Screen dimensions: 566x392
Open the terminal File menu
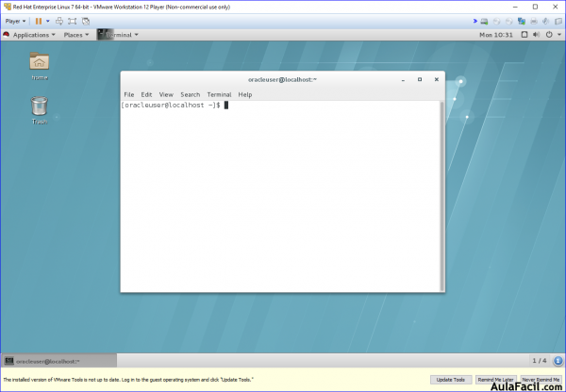(x=129, y=94)
